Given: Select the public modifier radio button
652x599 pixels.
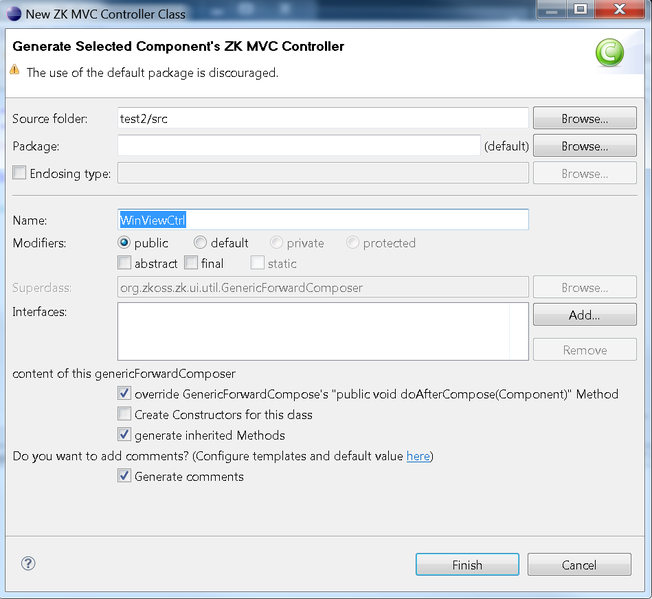Looking at the screenshot, I should coord(125,243).
